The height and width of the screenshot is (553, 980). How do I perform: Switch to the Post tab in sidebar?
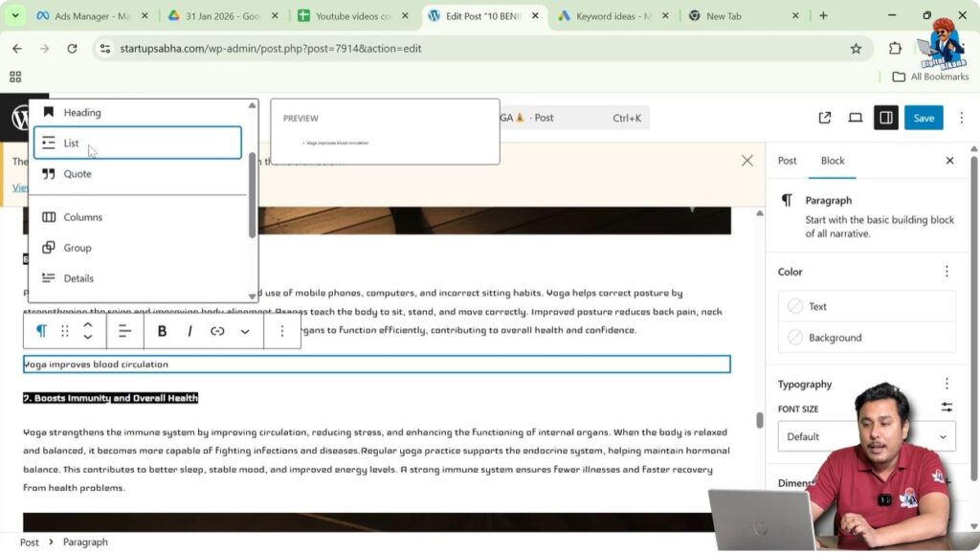coord(787,160)
